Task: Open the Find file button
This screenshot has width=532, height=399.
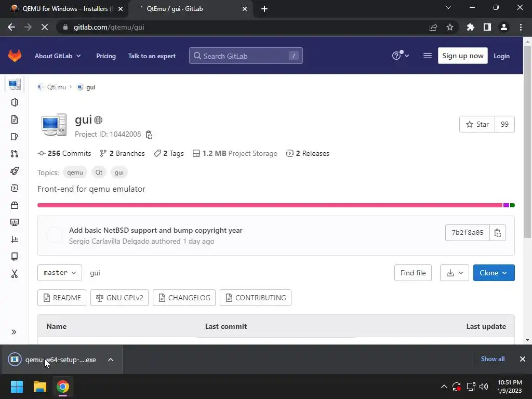Action: point(413,273)
